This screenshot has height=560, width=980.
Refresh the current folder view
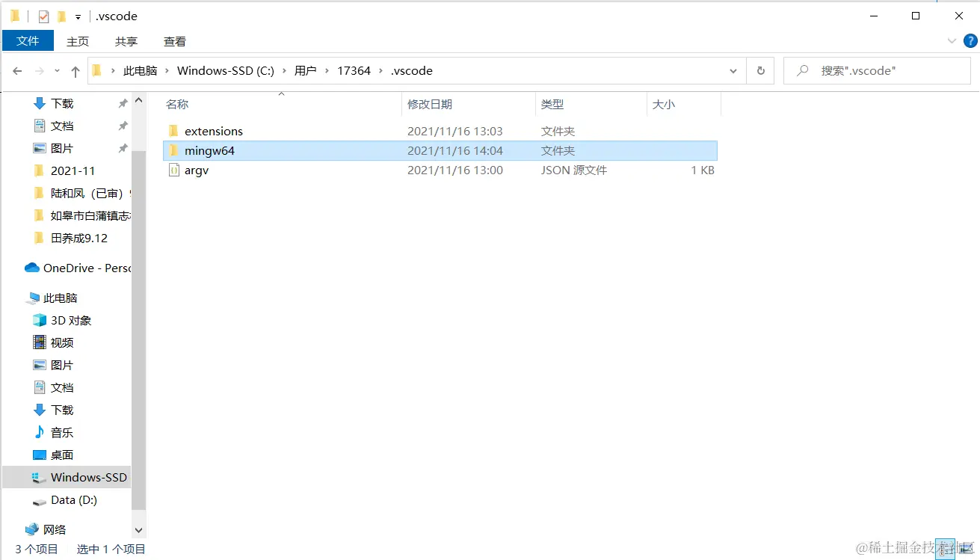tap(760, 70)
